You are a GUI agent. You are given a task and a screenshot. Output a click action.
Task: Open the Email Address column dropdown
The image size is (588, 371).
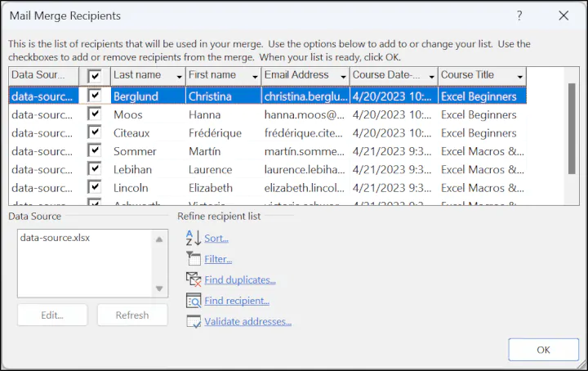343,77
